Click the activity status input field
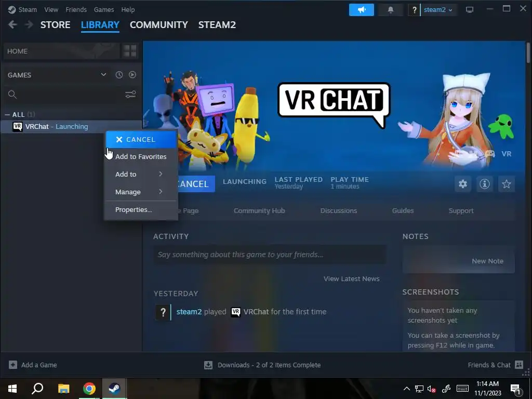532x399 pixels. tap(270, 255)
